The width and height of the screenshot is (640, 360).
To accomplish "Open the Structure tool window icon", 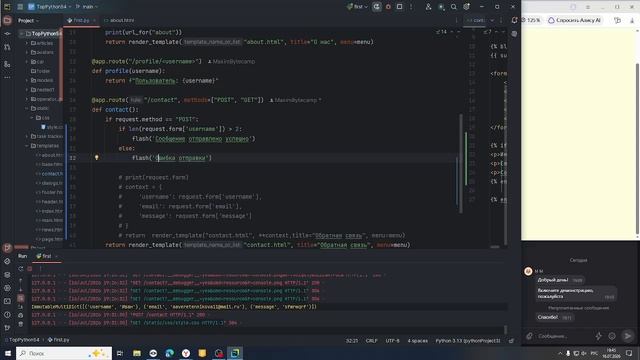I will (x=7, y=64).
